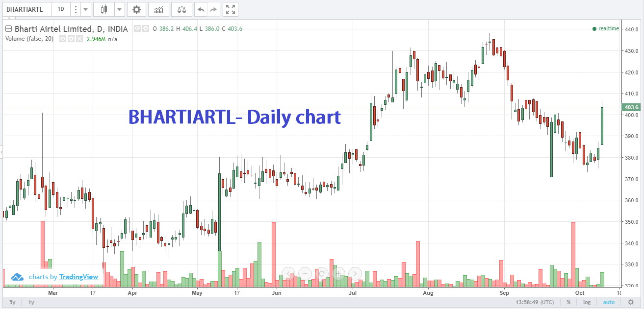Open the TradingView link

click(78, 277)
